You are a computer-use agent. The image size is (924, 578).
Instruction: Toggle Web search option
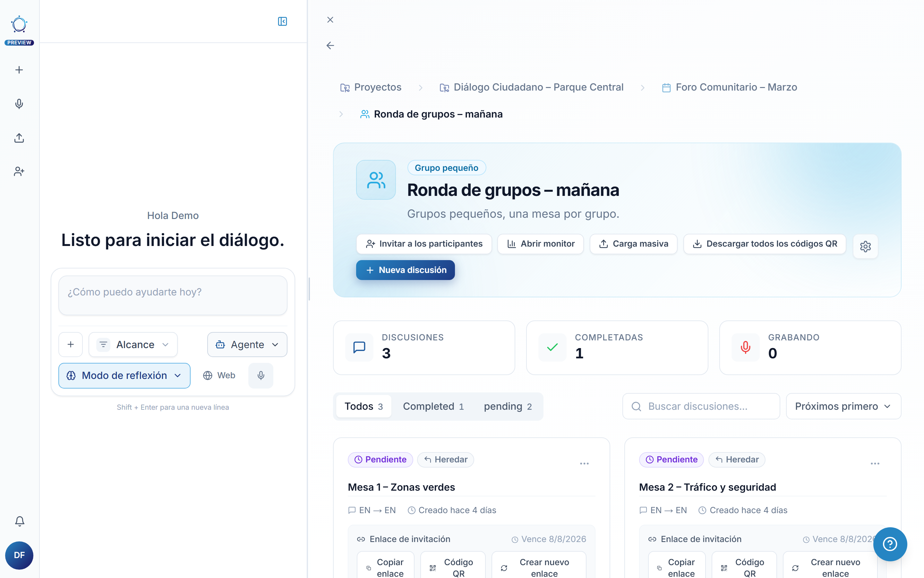(219, 375)
